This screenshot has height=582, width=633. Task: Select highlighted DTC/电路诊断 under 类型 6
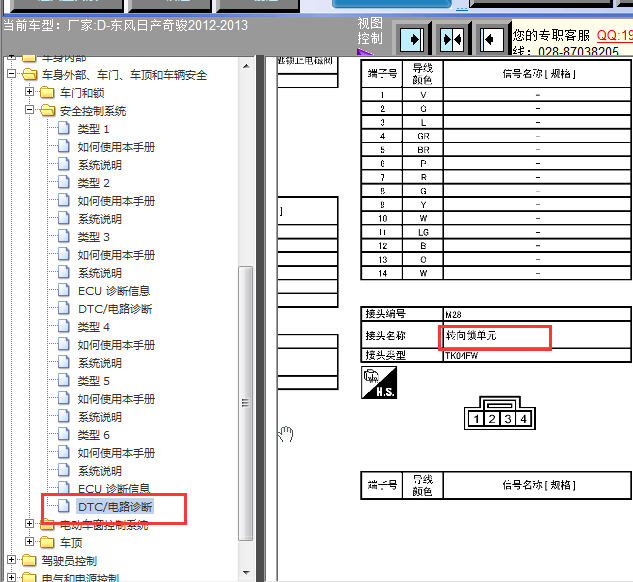tap(115, 507)
